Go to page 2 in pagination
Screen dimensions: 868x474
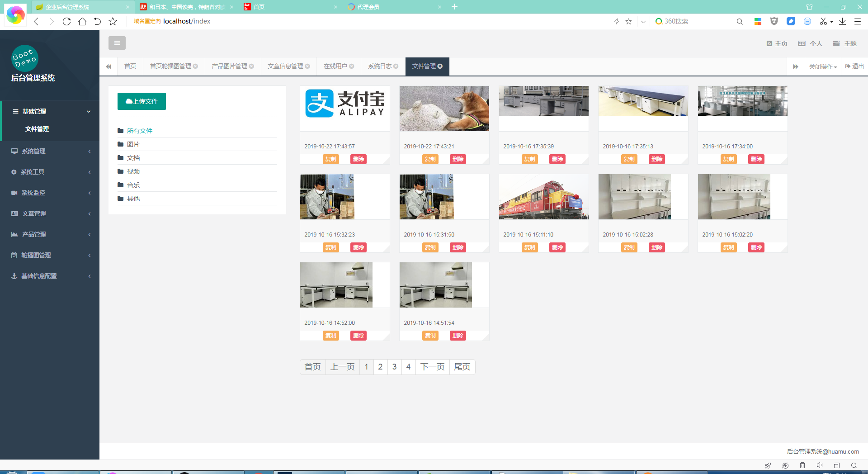[x=380, y=367]
